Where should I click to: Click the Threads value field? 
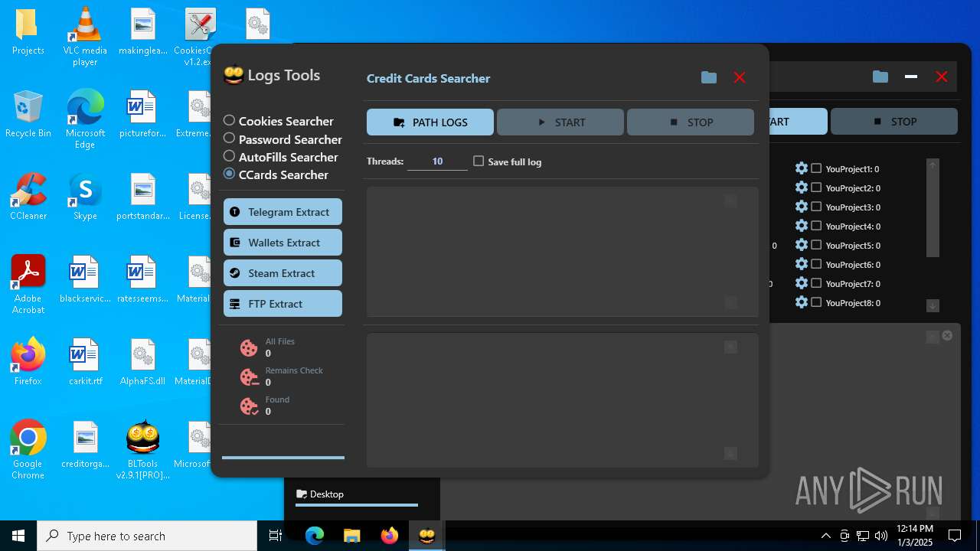click(x=437, y=161)
